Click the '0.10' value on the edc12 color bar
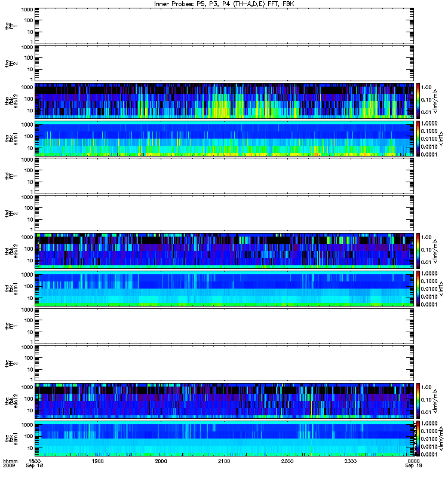 point(426,400)
